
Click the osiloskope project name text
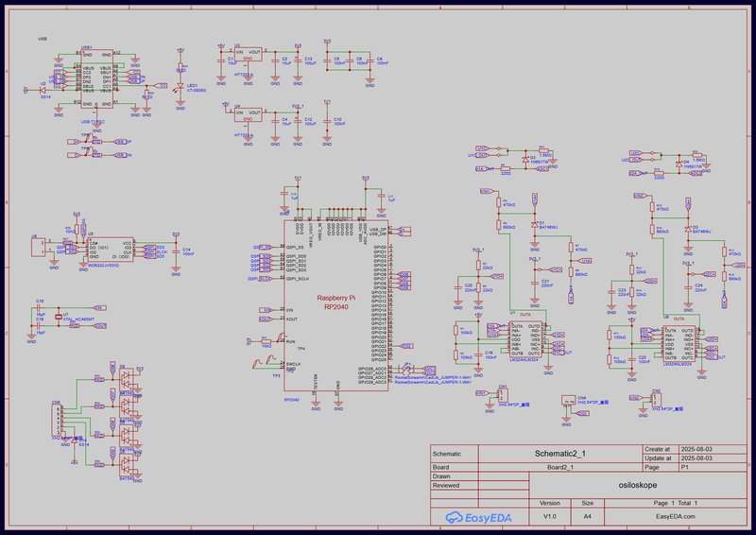point(637,485)
